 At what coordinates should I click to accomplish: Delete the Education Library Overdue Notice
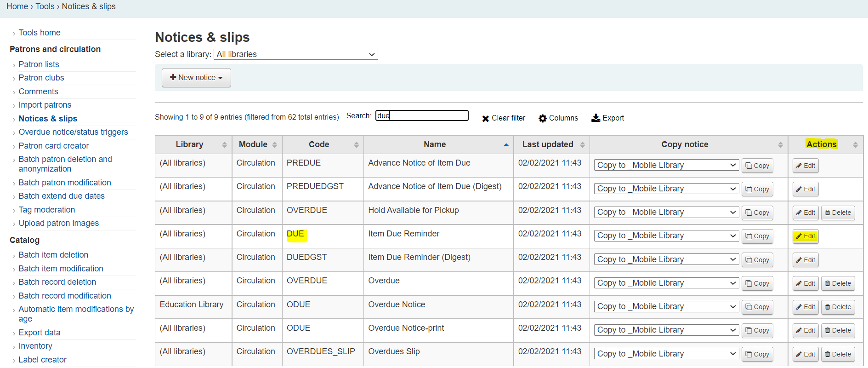(x=838, y=307)
